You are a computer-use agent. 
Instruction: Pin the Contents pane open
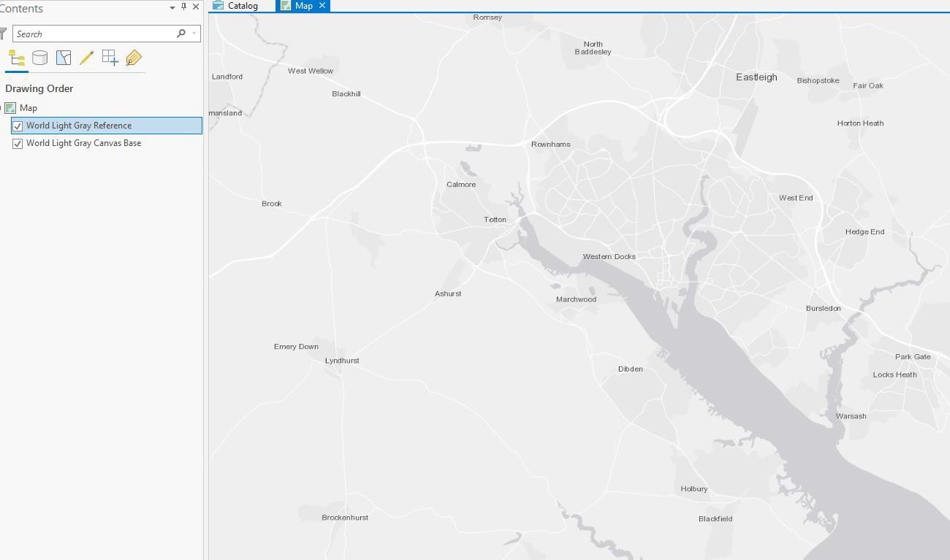184,7
